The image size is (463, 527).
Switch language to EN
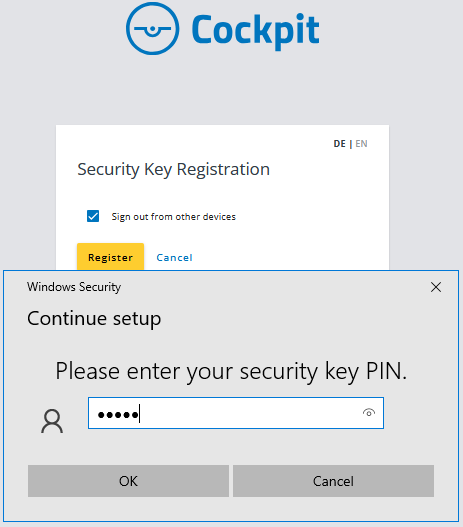pyautogui.click(x=361, y=144)
